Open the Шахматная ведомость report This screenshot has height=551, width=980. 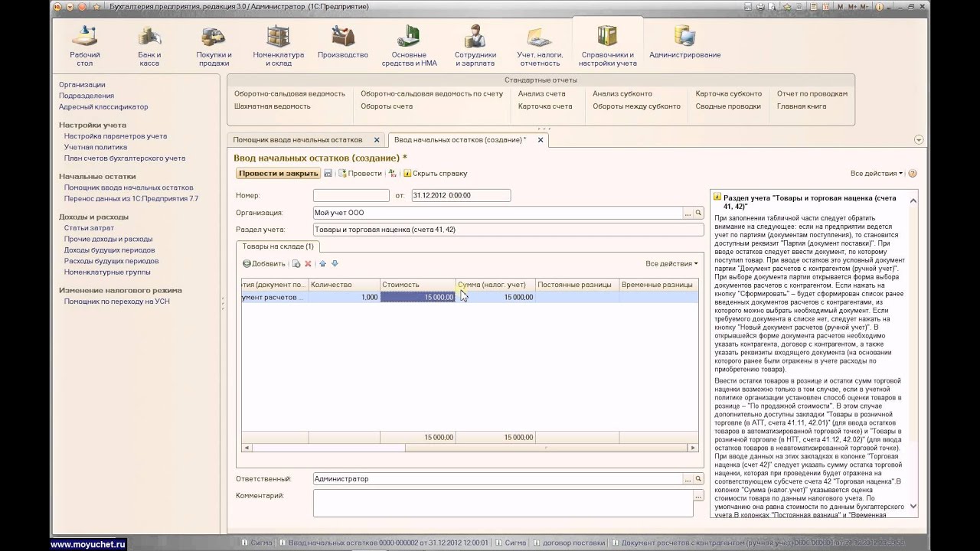click(x=273, y=106)
